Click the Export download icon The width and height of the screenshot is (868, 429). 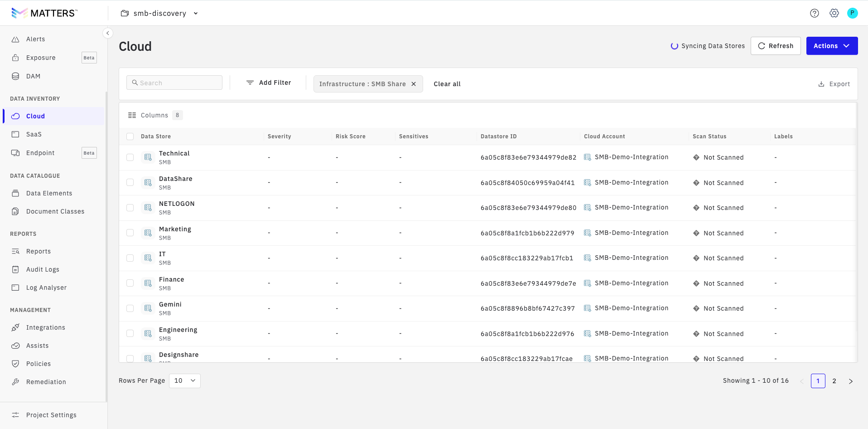click(821, 84)
